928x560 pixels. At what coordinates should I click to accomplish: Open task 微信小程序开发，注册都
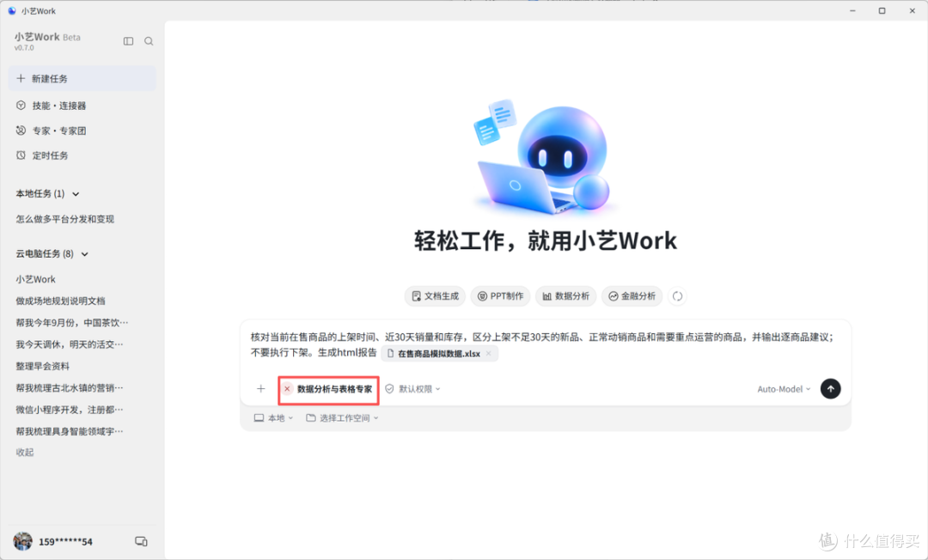coord(70,409)
